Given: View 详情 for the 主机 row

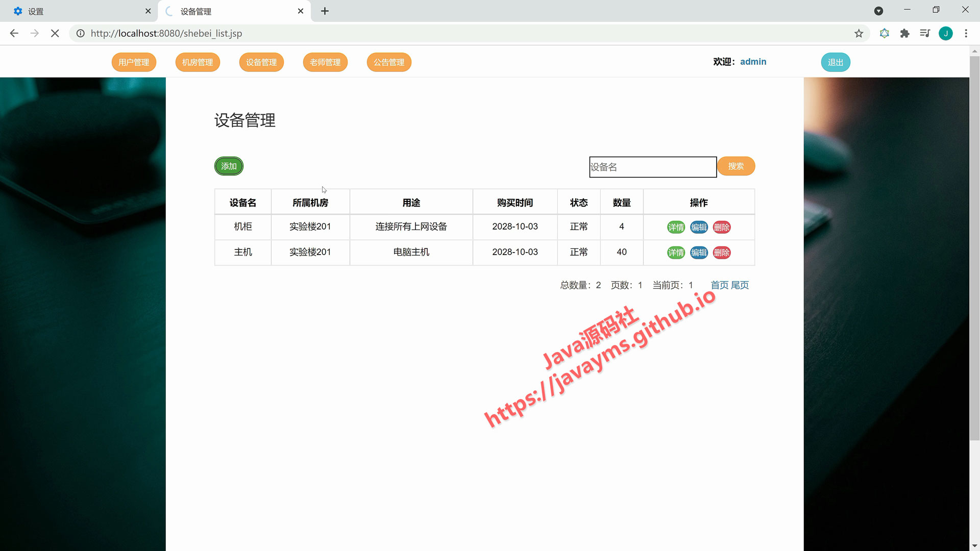Looking at the screenshot, I should 676,253.
